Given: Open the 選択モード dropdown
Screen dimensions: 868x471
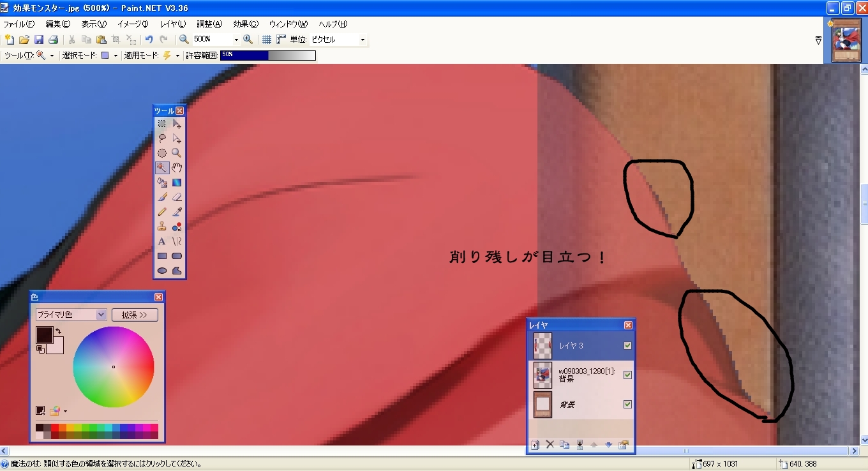Looking at the screenshot, I should (x=116, y=56).
